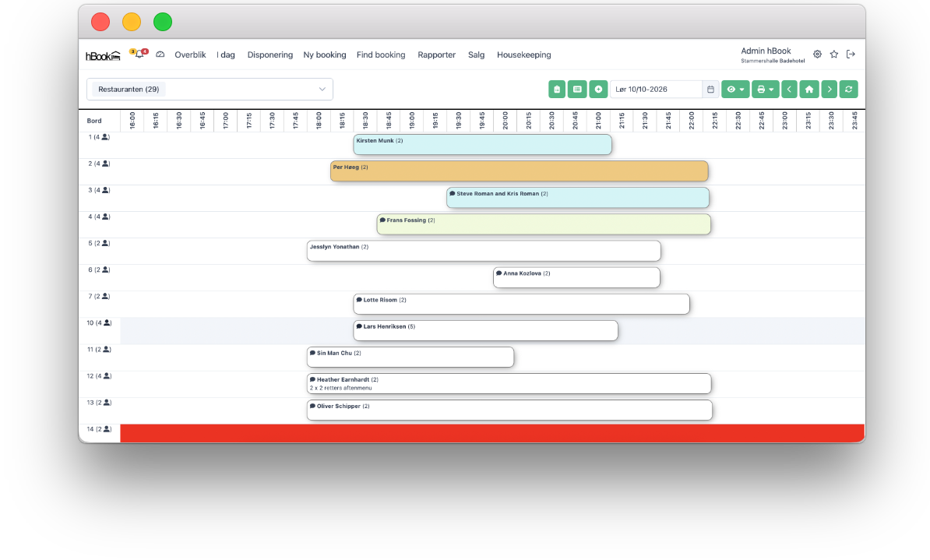
Task: Open Find booking
Action: [x=381, y=55]
